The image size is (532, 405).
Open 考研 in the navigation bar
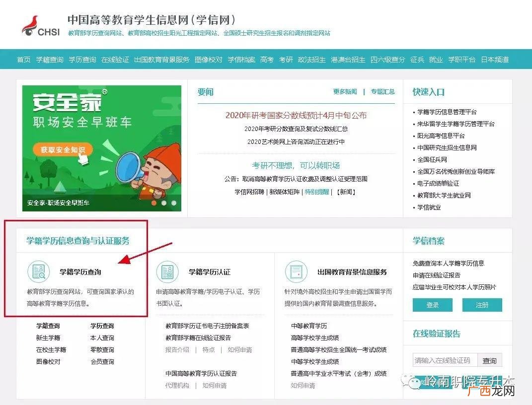286,60
